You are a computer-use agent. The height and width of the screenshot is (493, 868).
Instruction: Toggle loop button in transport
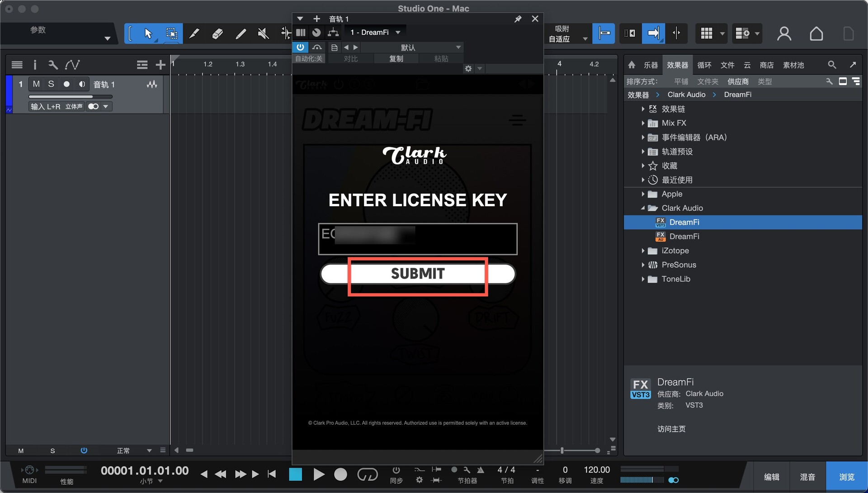(x=367, y=474)
